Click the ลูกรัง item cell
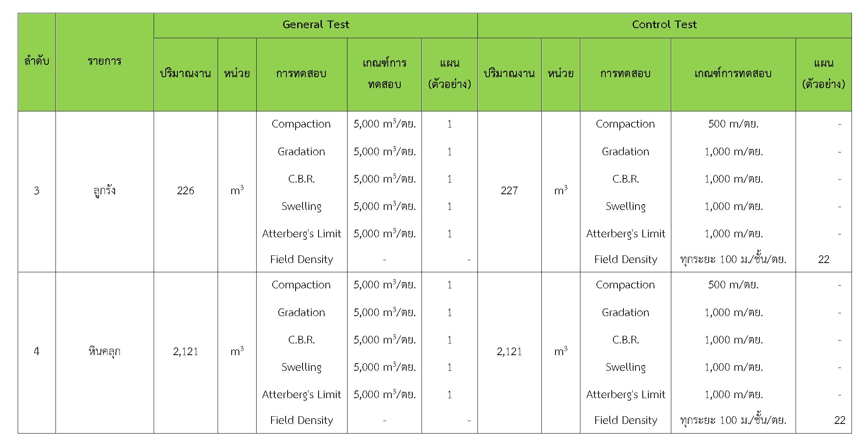This screenshot has height=444, width=868. (x=105, y=191)
